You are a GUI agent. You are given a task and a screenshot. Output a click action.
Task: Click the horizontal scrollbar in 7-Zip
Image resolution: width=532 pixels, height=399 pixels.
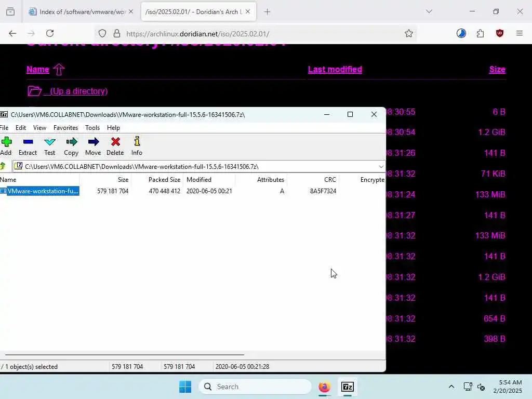124,354
